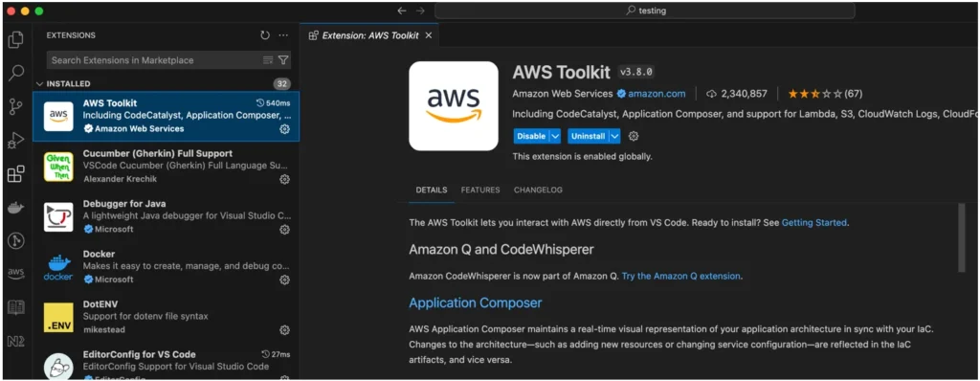Open the Getting Started link
This screenshot has width=980, height=381.
click(813, 222)
